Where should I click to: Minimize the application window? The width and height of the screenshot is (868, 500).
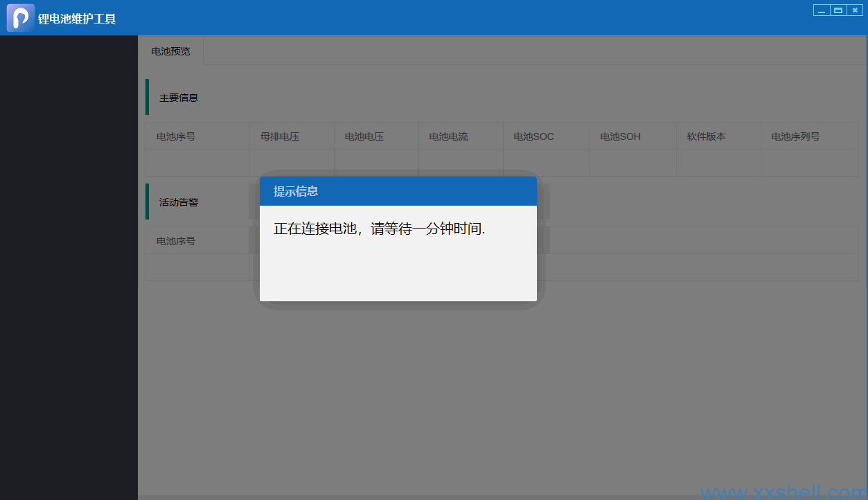coord(822,10)
